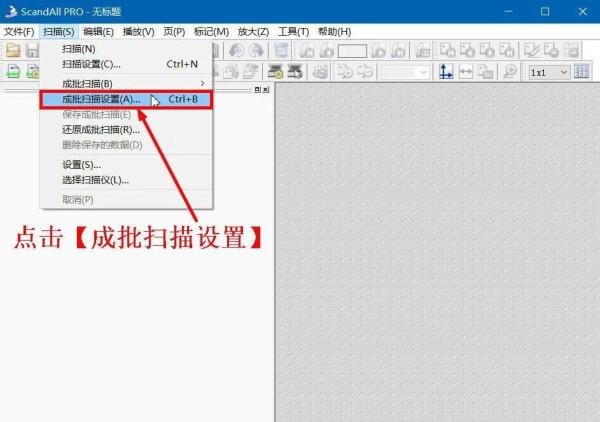Open the 工具(T) menu
Image resolution: width=600 pixels, height=422 pixels.
293,32
